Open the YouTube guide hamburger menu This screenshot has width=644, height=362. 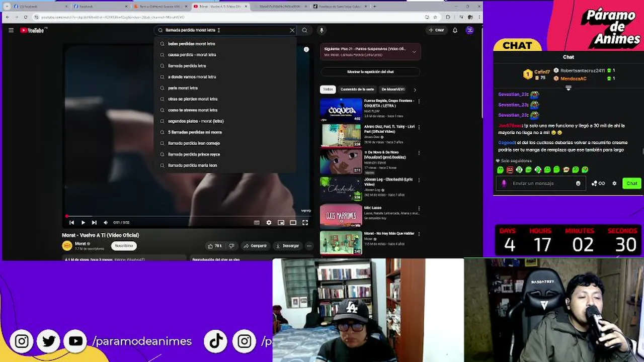pyautogui.click(x=11, y=30)
